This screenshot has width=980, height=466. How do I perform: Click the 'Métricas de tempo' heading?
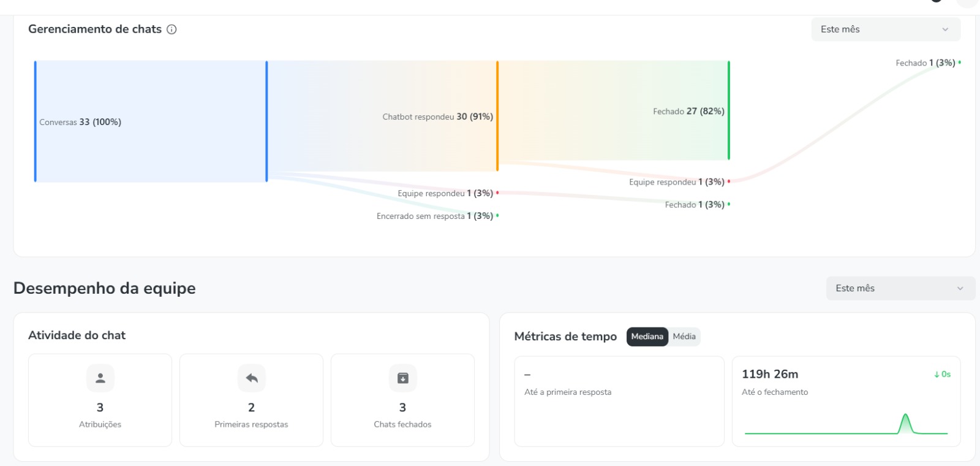point(565,337)
